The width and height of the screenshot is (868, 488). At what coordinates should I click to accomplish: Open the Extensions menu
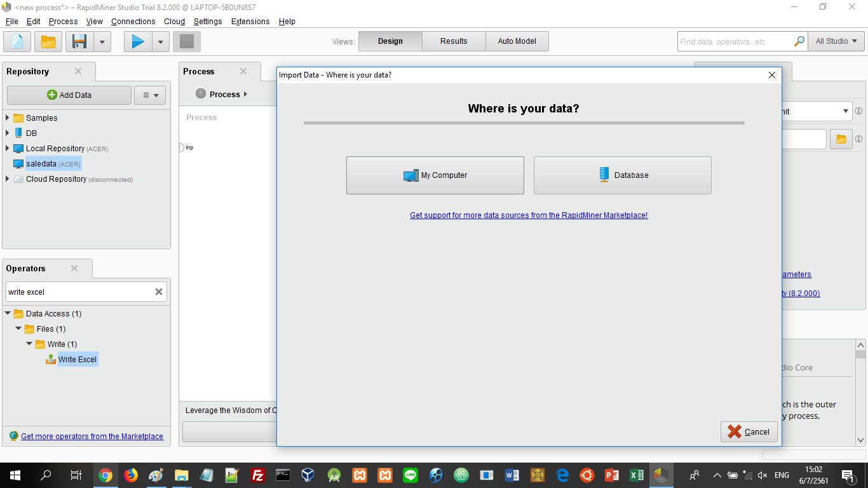pyautogui.click(x=250, y=21)
